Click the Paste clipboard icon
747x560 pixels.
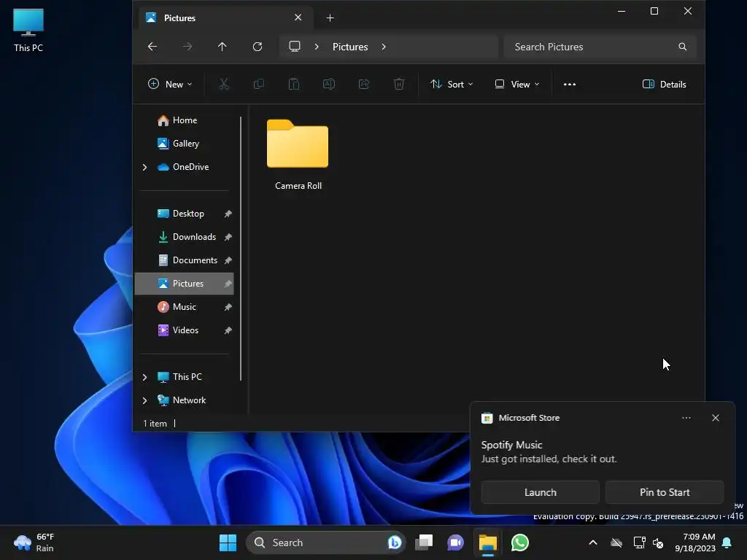[x=294, y=85]
